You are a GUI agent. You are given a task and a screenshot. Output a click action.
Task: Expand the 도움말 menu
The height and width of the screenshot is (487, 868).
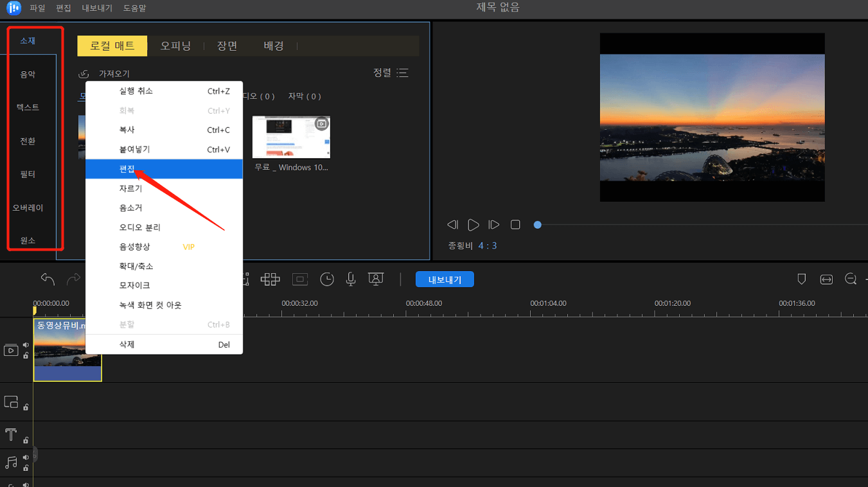coord(134,8)
